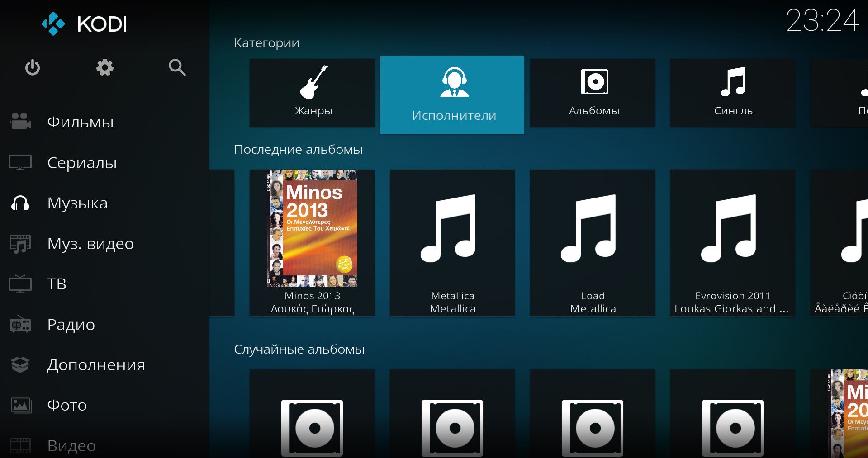This screenshot has height=458, width=868.
Task: Open settings via the gear icon
Action: (105, 67)
